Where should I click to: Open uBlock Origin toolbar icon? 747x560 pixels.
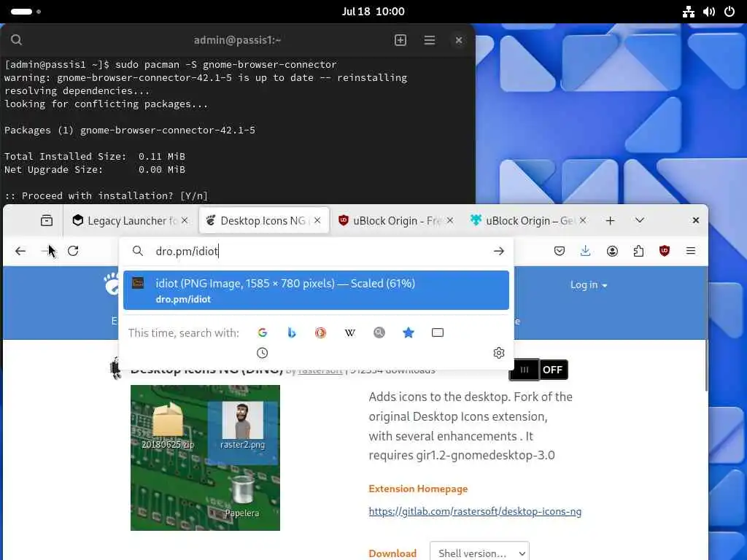pos(665,251)
